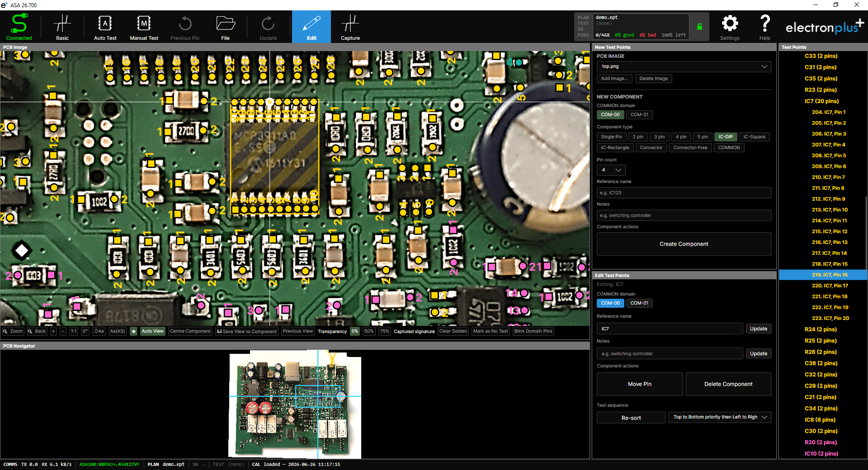This screenshot has height=470, width=868.
Task: Click the PCB Navigator board thumbnail
Action: click(x=295, y=404)
